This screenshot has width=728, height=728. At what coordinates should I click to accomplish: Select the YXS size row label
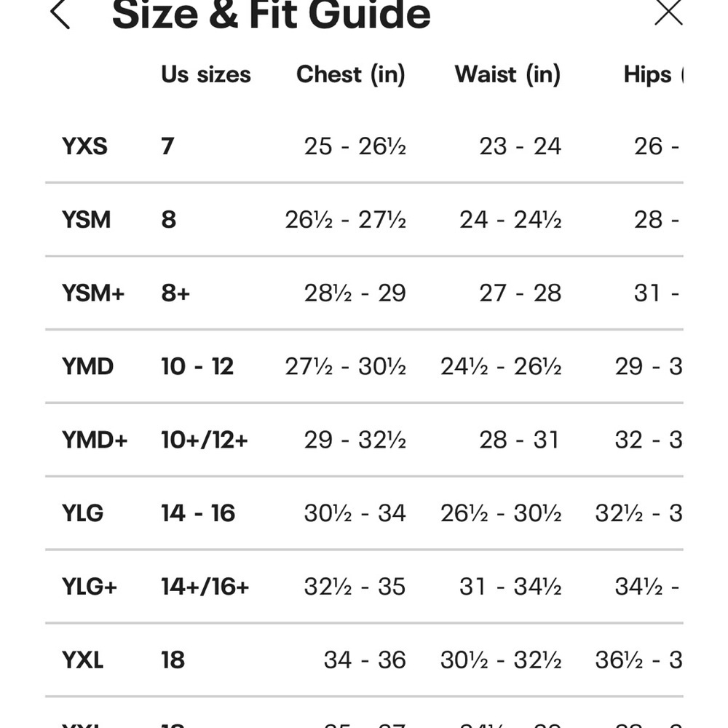(x=84, y=146)
